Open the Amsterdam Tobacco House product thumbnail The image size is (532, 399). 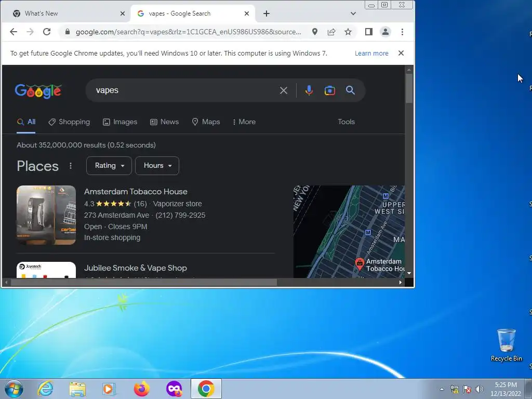[46, 215]
